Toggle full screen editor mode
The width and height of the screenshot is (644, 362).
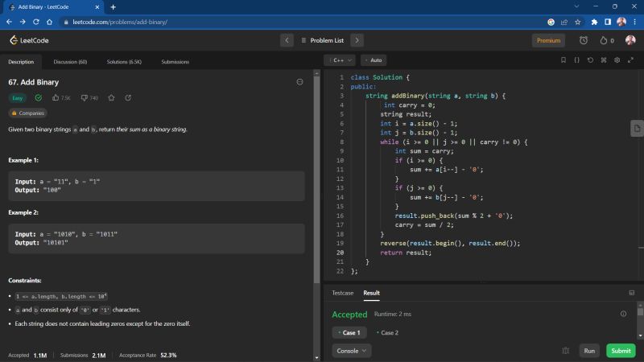(630, 60)
